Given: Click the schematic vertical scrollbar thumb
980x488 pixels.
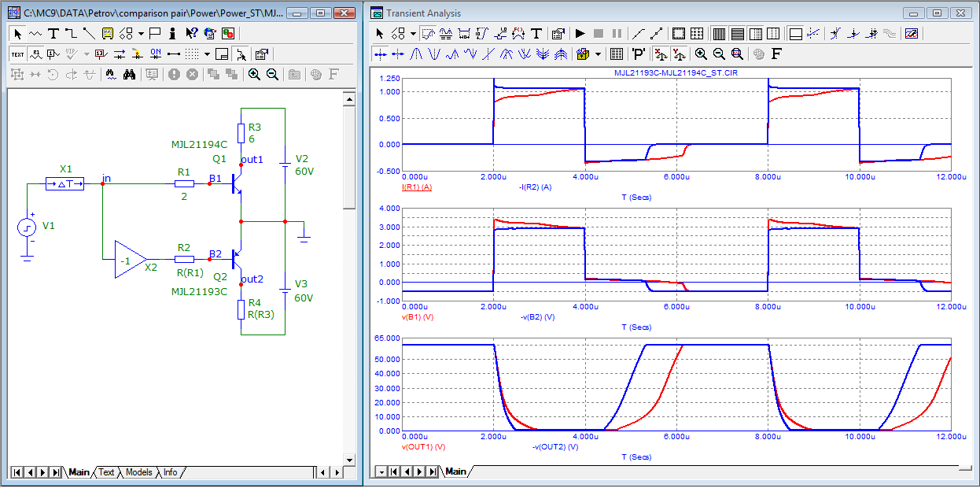Looking at the screenshot, I should point(349,157).
